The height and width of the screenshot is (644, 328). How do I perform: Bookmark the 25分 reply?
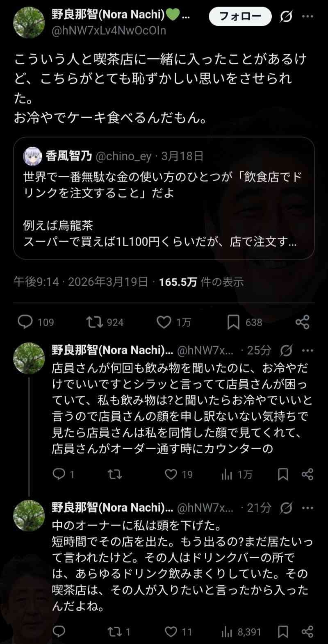(x=283, y=474)
